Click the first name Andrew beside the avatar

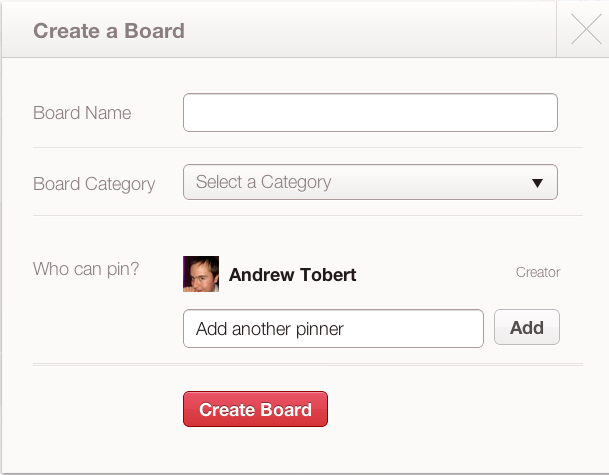pyautogui.click(x=261, y=275)
